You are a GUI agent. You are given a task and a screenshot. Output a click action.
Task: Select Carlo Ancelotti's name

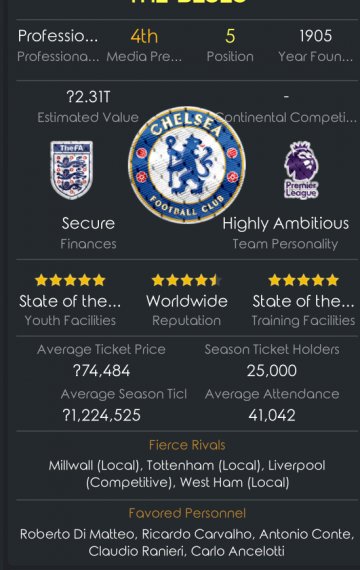[x=237, y=551]
